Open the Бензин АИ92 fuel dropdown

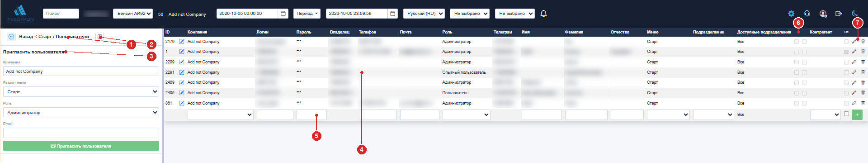point(133,14)
